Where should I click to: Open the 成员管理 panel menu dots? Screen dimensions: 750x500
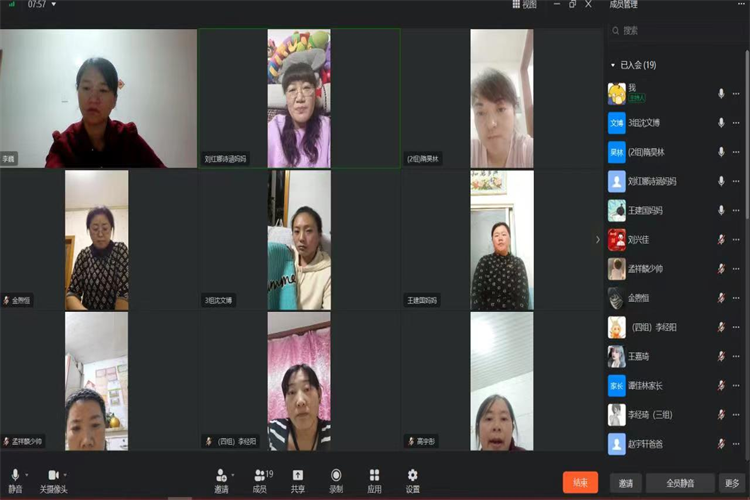click(742, 4)
